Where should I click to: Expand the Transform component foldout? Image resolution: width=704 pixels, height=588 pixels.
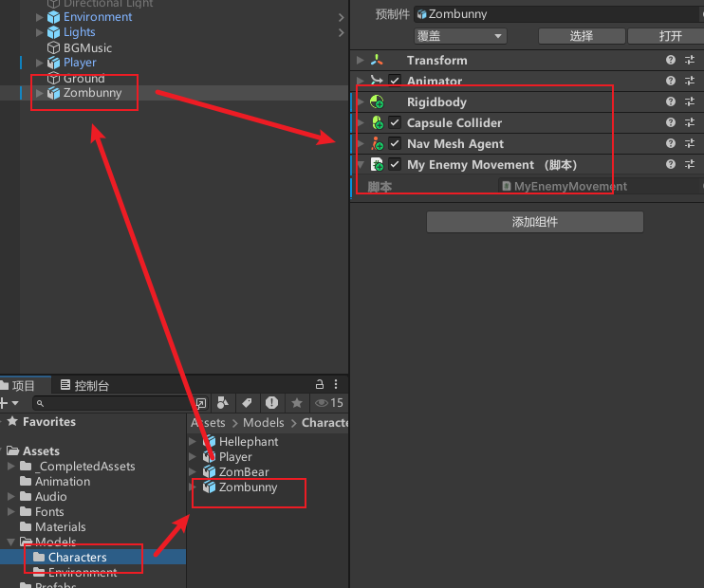[x=361, y=60]
